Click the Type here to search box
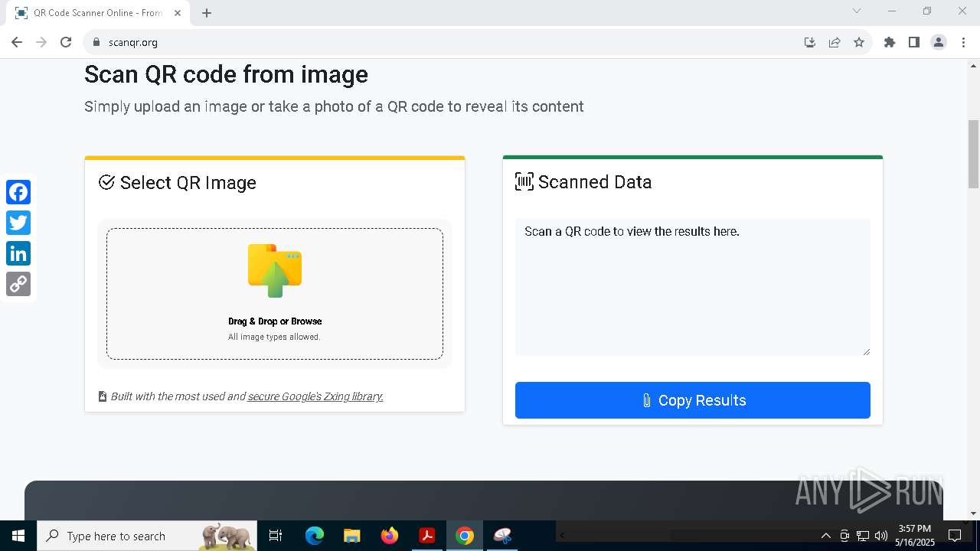The image size is (980, 551). 147,536
